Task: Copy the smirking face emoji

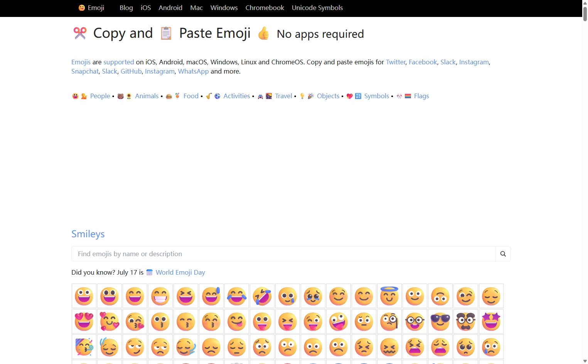Action: pyautogui.click(x=135, y=347)
